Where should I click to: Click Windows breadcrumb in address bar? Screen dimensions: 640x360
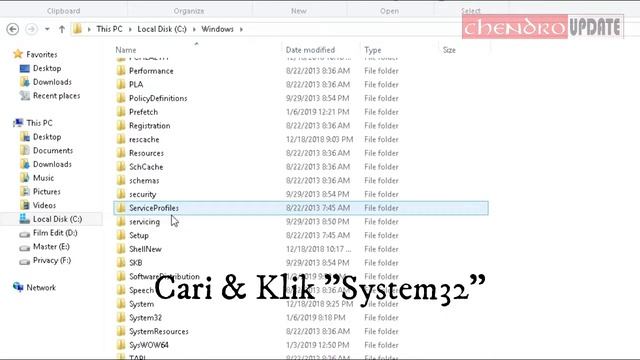(218, 29)
